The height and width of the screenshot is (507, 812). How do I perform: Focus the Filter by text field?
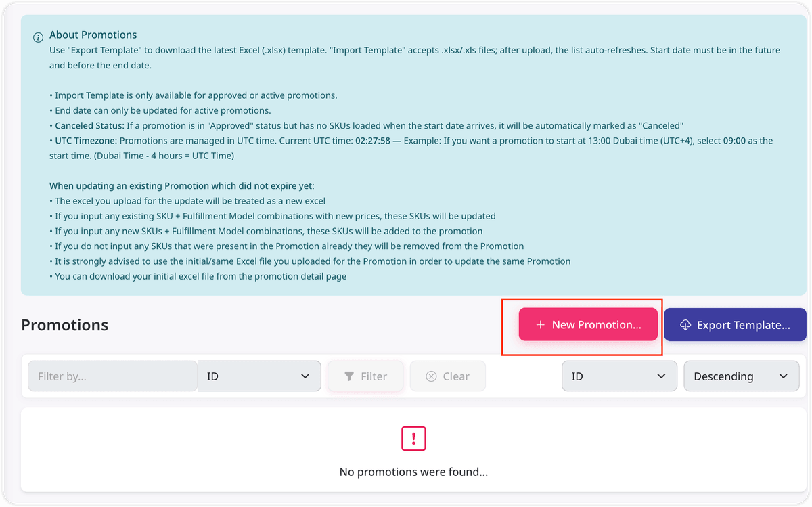tap(112, 376)
